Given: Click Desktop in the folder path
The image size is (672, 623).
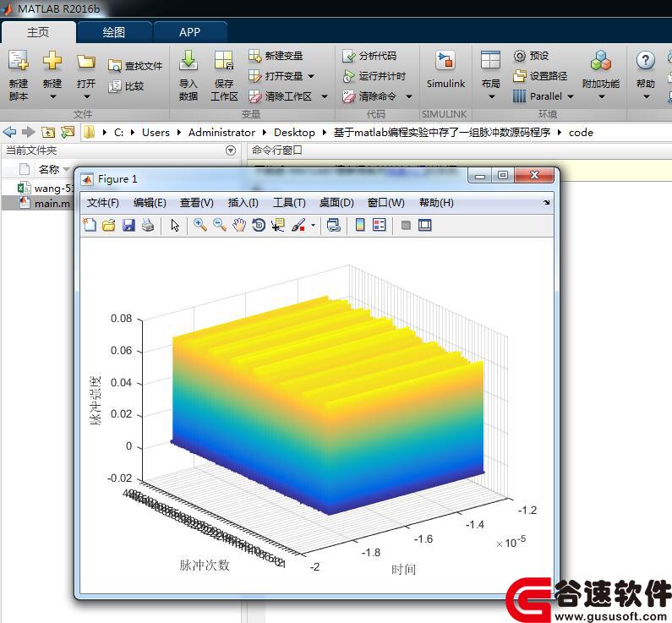Looking at the screenshot, I should (x=294, y=133).
